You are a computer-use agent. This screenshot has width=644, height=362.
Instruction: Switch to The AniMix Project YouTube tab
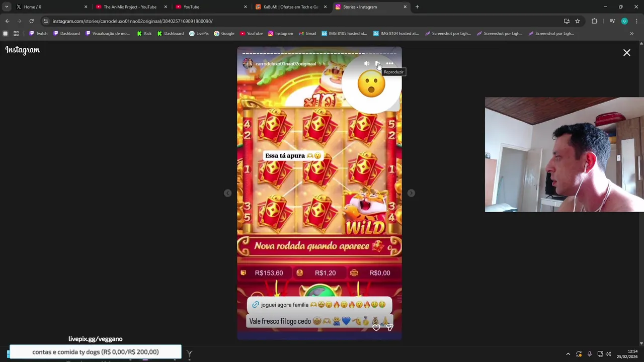point(130,7)
